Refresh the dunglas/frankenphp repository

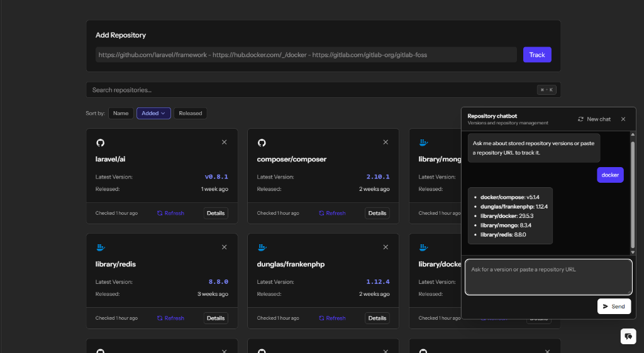tap(332, 318)
